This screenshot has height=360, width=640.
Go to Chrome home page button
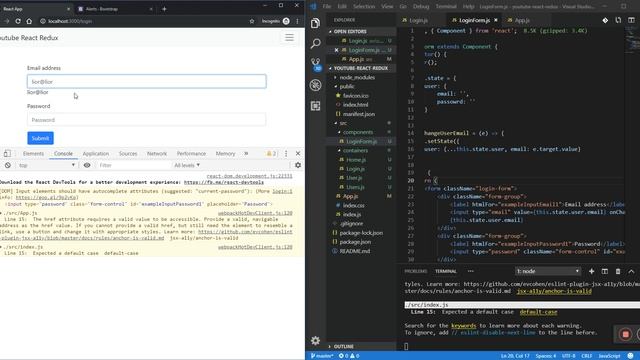click(29, 21)
